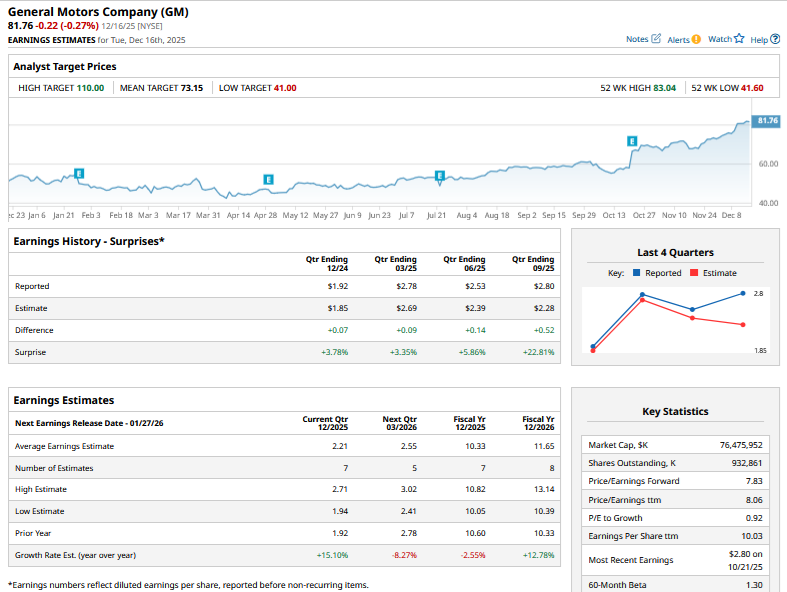Image resolution: width=787 pixels, height=592 pixels.
Task: Click the Notes pencil icon
Action: click(656, 39)
